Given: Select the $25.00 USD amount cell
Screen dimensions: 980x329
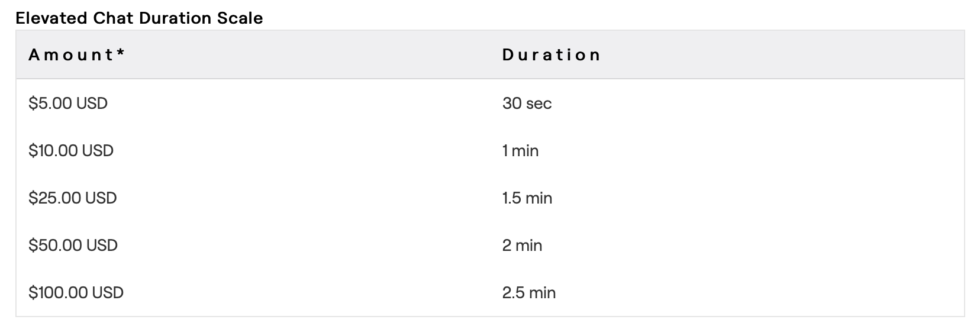Looking at the screenshot, I should click(x=73, y=198).
